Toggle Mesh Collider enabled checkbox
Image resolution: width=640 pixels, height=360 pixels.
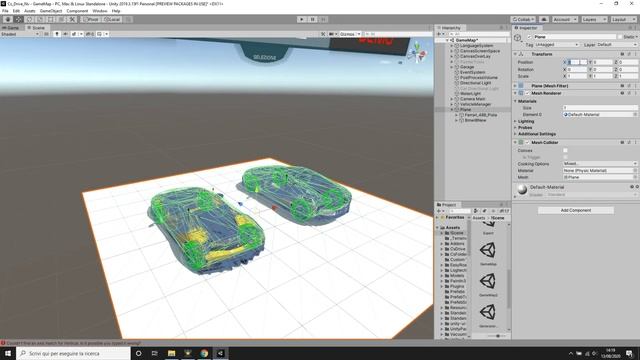[x=527, y=142]
